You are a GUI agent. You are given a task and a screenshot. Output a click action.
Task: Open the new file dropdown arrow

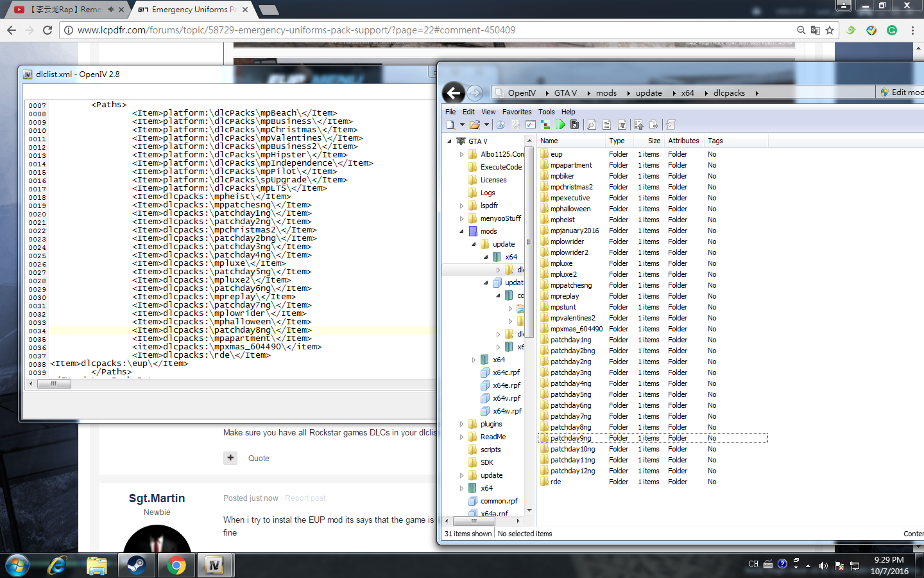tap(461, 125)
